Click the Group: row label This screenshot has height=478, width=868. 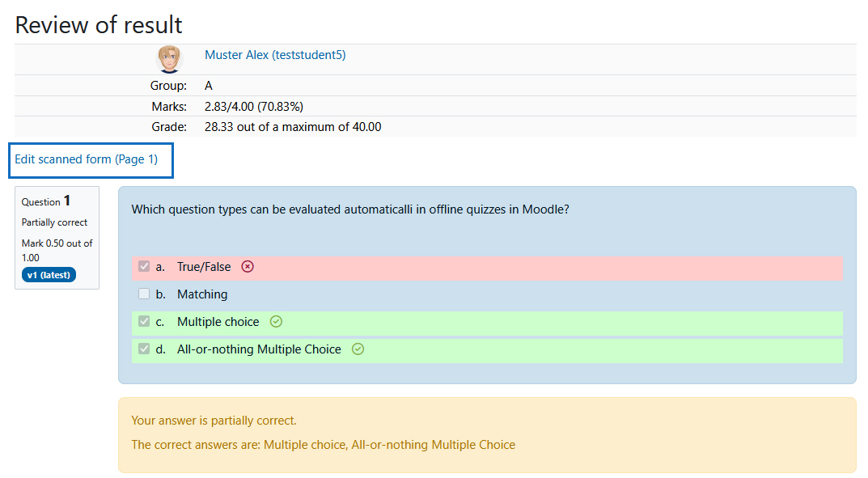coord(168,86)
